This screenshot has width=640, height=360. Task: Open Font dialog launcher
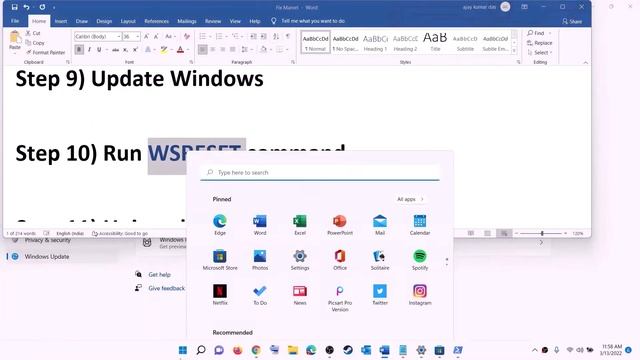(x=191, y=62)
